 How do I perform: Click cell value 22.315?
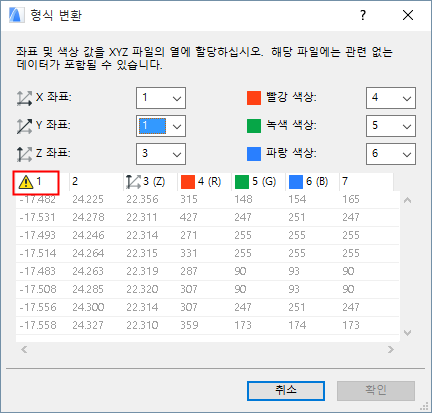pyautogui.click(x=142, y=253)
